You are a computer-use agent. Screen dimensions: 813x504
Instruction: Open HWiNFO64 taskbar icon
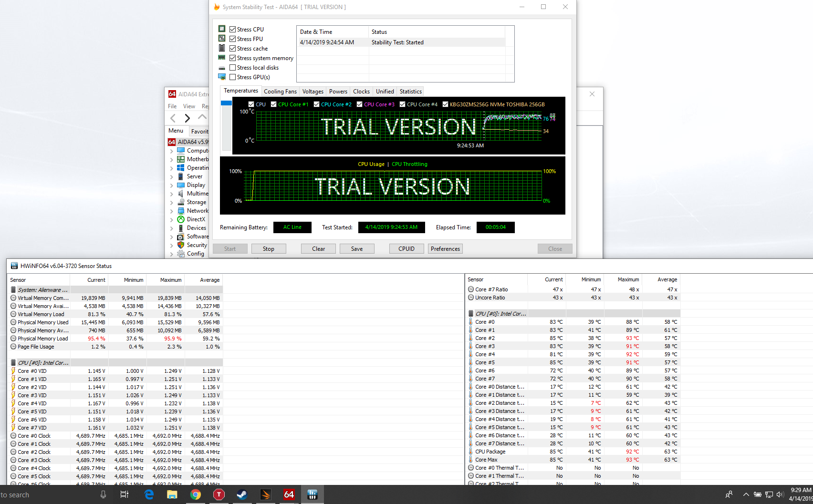point(313,494)
